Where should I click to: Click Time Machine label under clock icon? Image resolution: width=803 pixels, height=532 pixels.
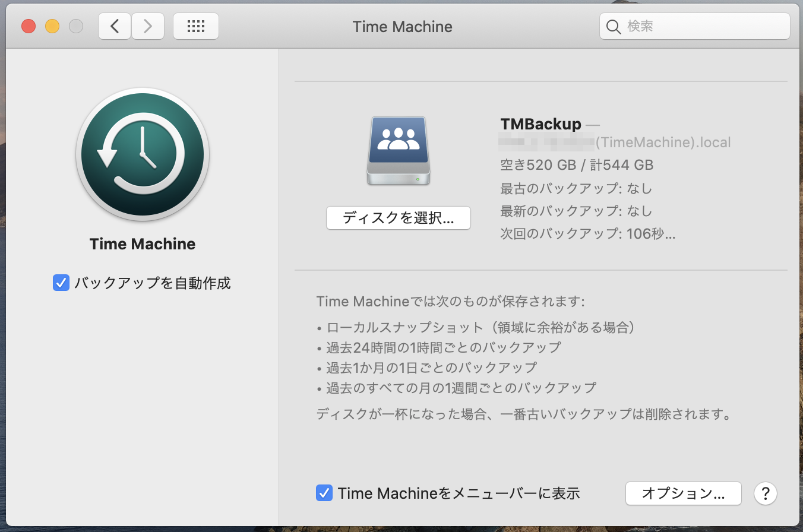pyautogui.click(x=143, y=244)
